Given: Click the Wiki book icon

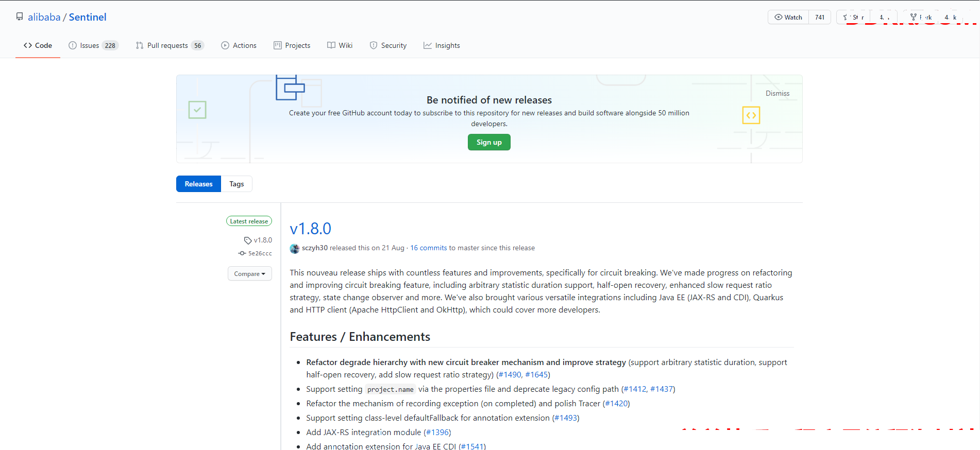Looking at the screenshot, I should [x=331, y=45].
